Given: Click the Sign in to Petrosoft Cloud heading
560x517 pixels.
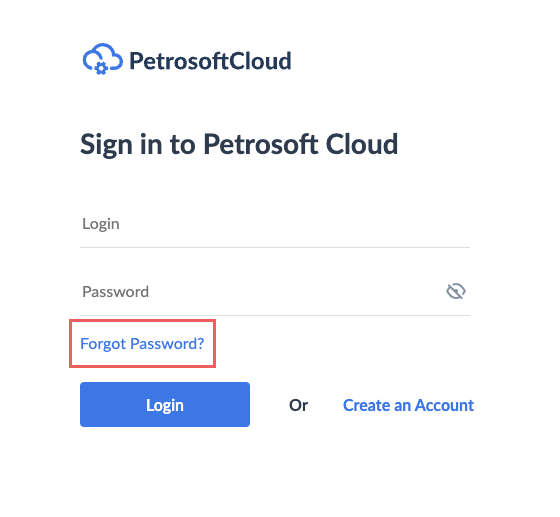Looking at the screenshot, I should coord(239,145).
